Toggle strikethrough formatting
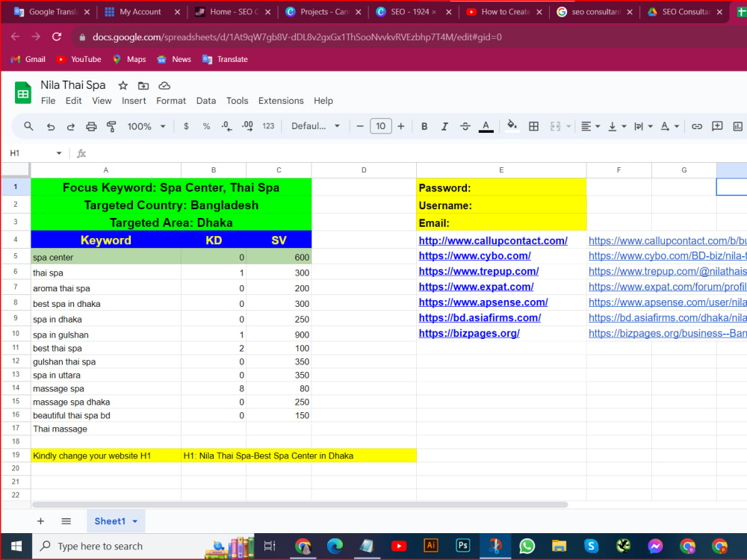The height and width of the screenshot is (560, 747). [465, 126]
